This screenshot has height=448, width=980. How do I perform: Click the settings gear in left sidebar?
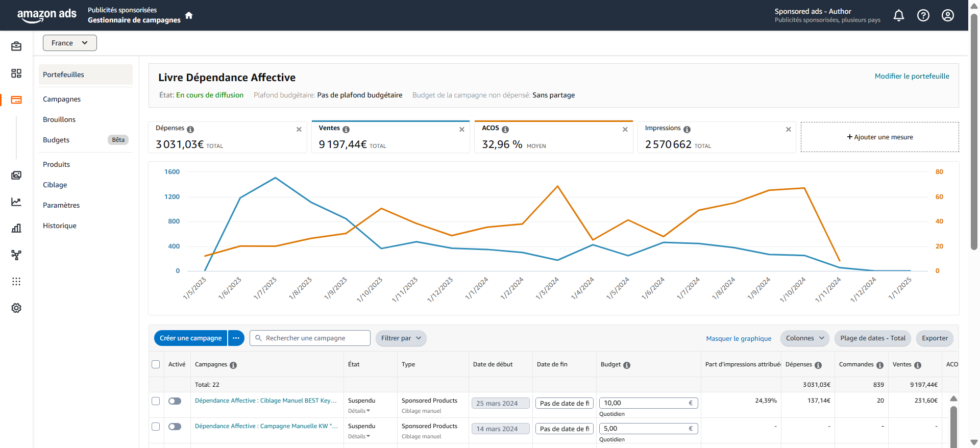pos(16,308)
